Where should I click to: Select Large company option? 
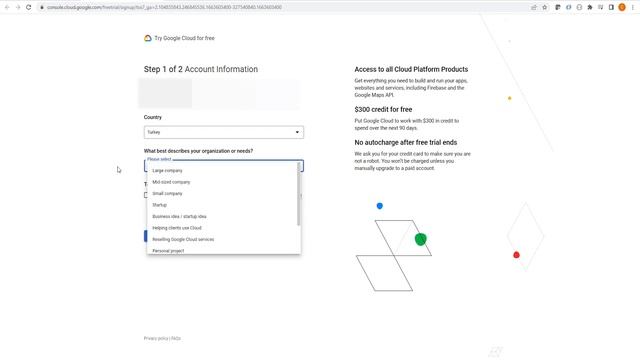pyautogui.click(x=224, y=171)
